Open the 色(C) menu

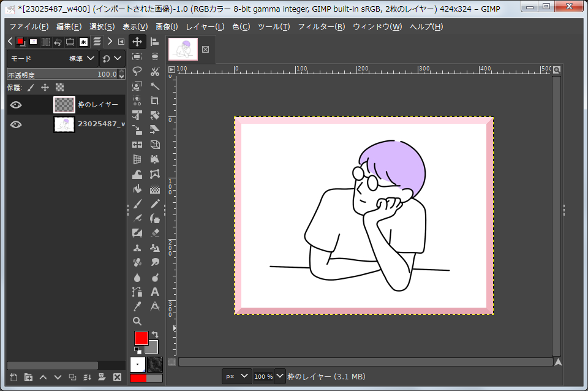tap(241, 26)
